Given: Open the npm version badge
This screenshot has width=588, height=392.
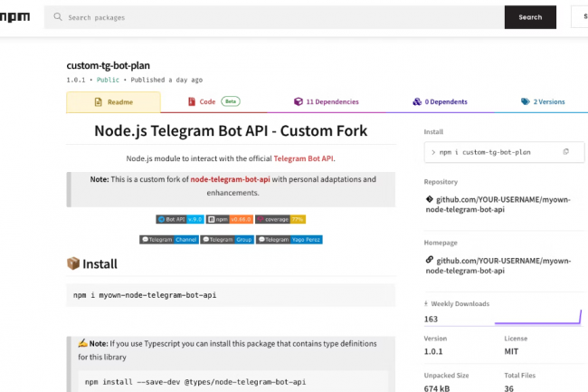Looking at the screenshot, I should (x=229, y=219).
